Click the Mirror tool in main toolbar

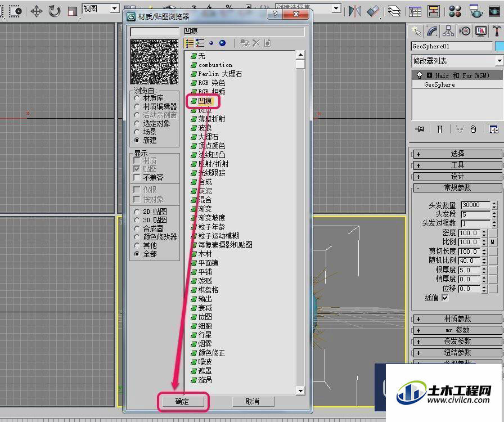click(355, 11)
